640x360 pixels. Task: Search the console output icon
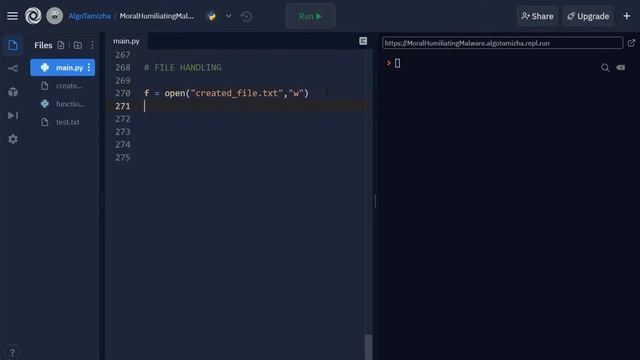605,68
